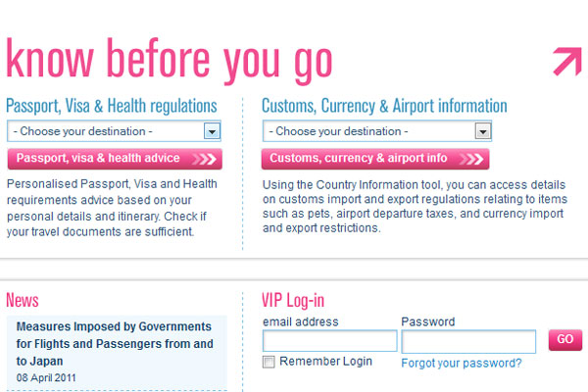Open the customs destination dropdown arrow
Image resolution: width=588 pixels, height=392 pixels.
pyautogui.click(x=482, y=131)
